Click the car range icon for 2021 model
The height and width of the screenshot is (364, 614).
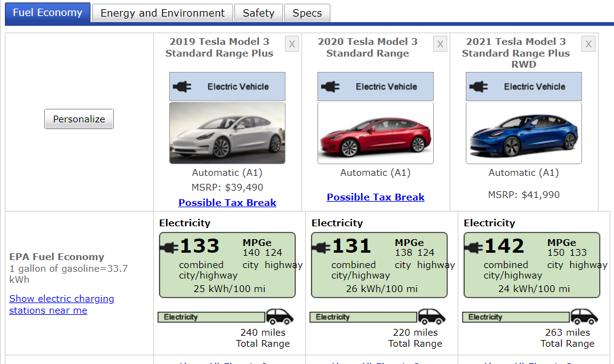(584, 317)
